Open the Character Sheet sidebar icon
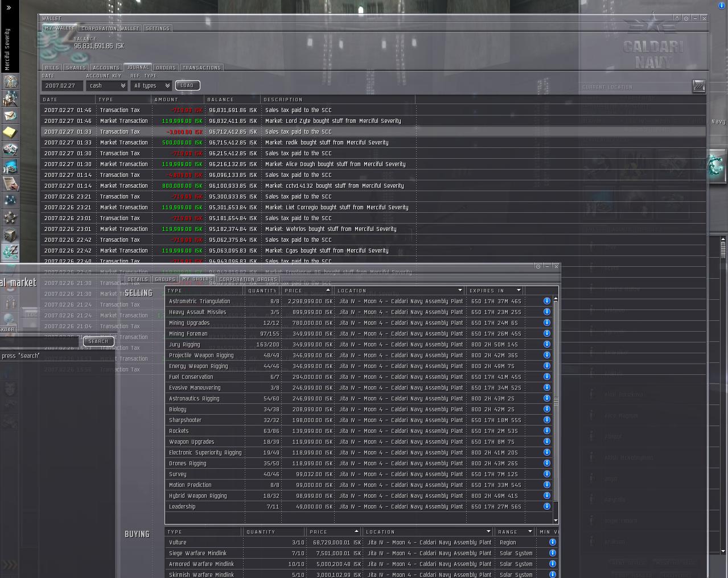 coord(10,81)
